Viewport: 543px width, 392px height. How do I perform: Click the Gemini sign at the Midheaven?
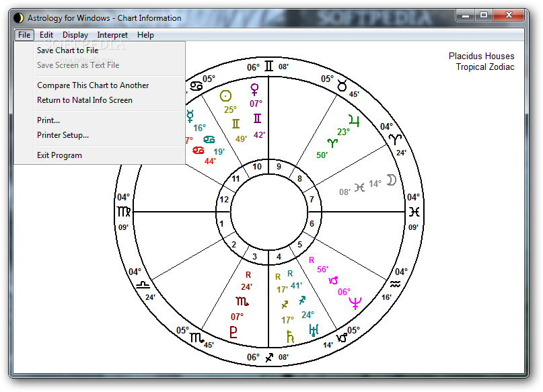tap(268, 66)
